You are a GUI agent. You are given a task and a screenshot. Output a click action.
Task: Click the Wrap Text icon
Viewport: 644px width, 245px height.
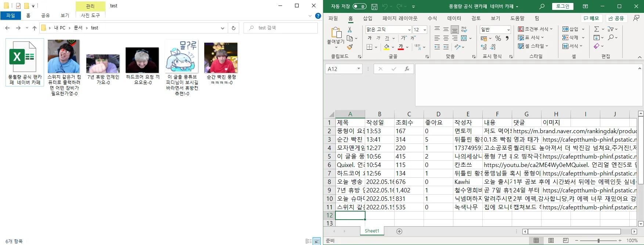tap(464, 29)
